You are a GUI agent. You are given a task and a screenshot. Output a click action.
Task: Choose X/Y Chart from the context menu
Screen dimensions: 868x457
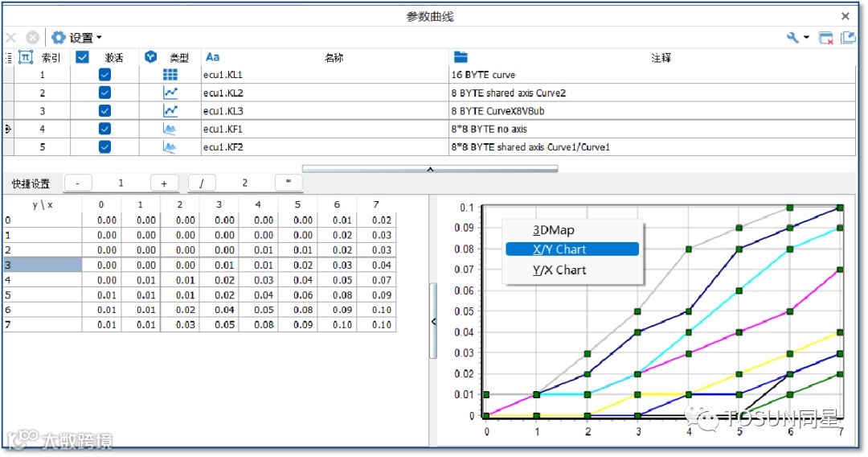tap(572, 249)
